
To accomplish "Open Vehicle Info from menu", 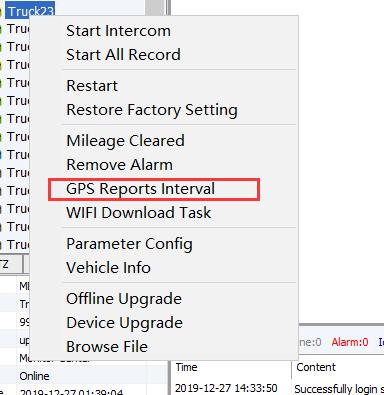I will pos(108,268).
